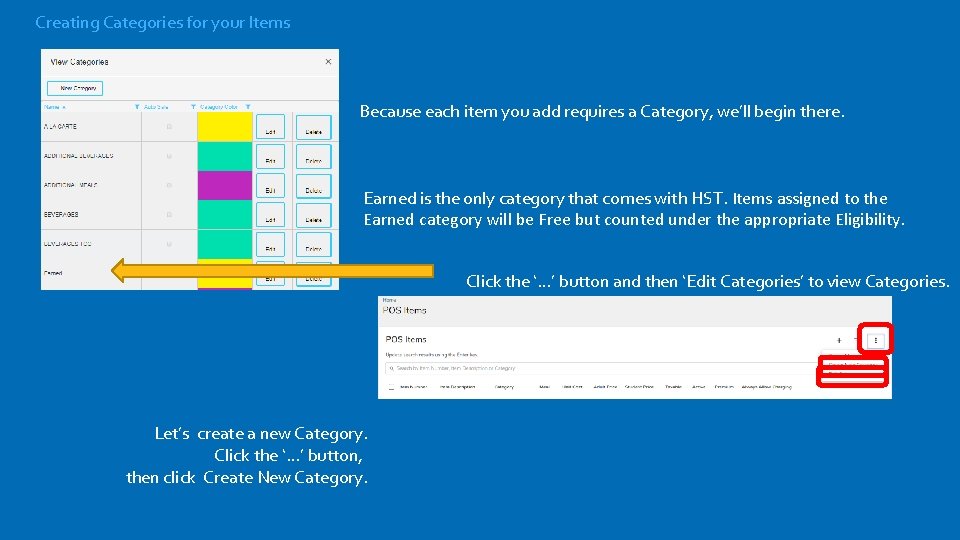Image resolution: width=960 pixels, height=540 pixels.
Task: Sort by Unit Cost column header
Action: tap(572, 387)
